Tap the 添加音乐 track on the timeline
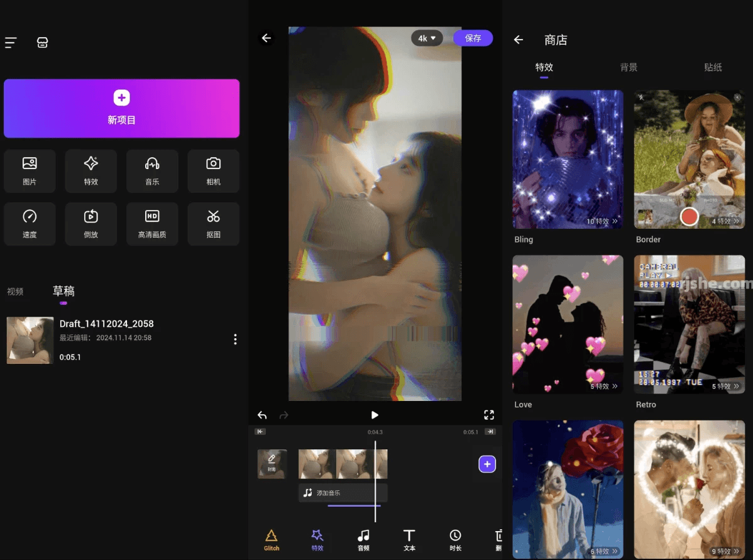Viewport: 753px width, 560px height. [343, 493]
